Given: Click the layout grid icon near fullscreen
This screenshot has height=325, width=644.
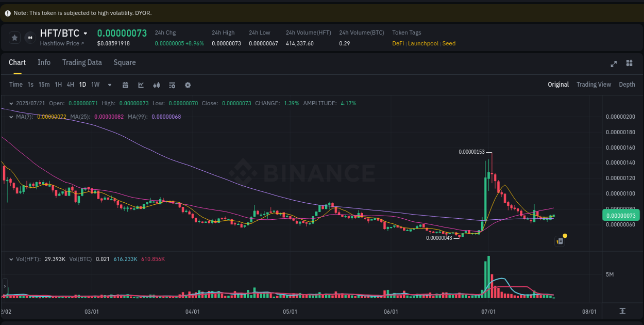Looking at the screenshot, I should click(x=629, y=63).
